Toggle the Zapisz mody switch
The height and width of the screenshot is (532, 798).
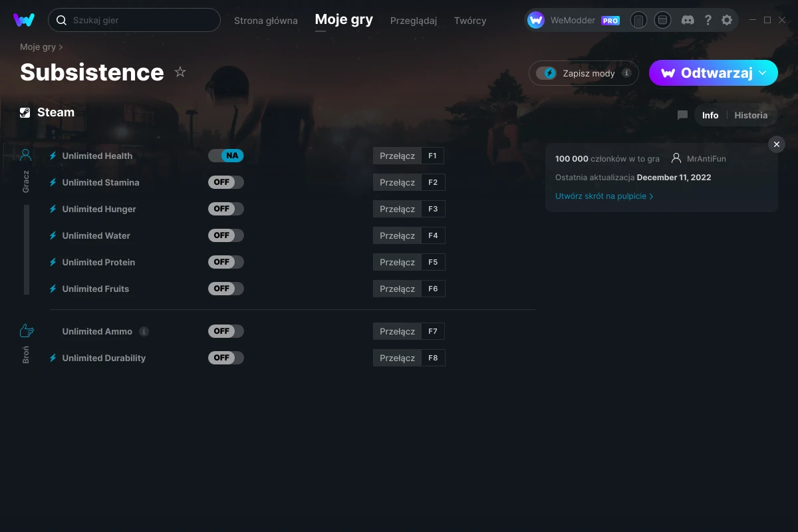pyautogui.click(x=547, y=73)
